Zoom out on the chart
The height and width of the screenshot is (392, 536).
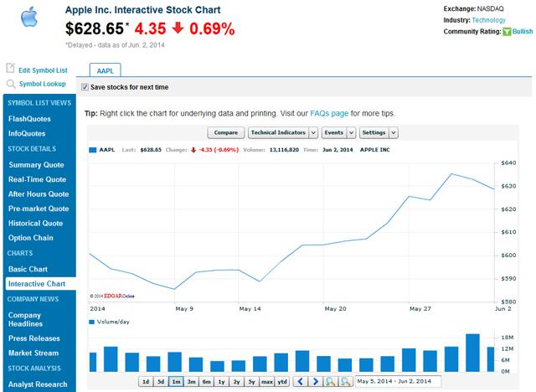click(345, 382)
